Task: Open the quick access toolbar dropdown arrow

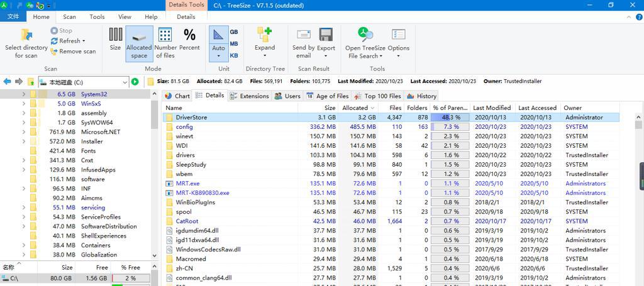Action: click(49, 6)
